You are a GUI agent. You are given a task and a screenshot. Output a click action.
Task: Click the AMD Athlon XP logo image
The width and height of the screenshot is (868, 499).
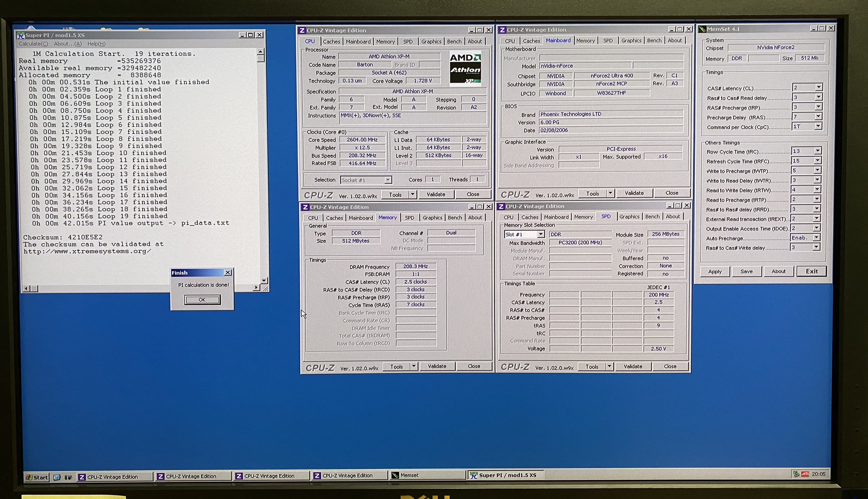click(x=465, y=69)
